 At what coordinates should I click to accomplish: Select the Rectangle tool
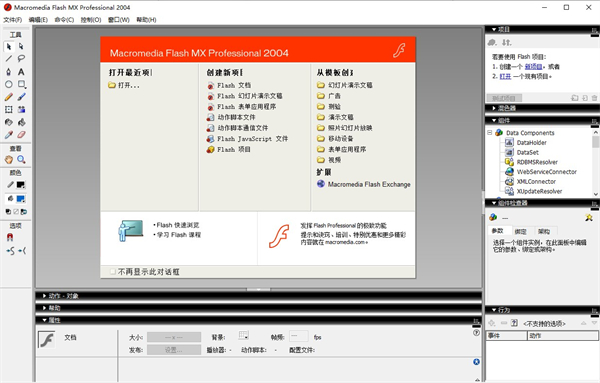(21, 84)
